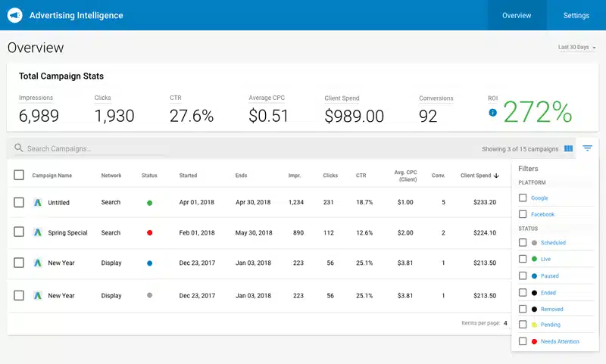This screenshot has width=606, height=364.
Task: Open the Last 30 Days dropdown
Action: 577,48
